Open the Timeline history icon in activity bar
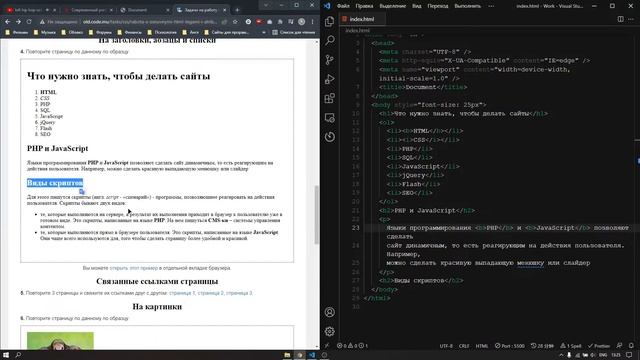The image size is (640, 360). pos(329,137)
